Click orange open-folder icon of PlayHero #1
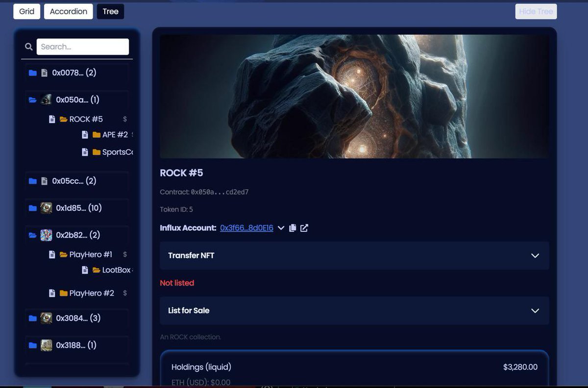Viewport: 588px width, 388px height. (x=64, y=254)
